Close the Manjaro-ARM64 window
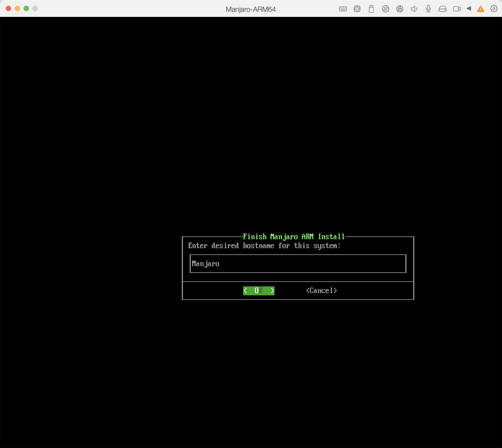The width and height of the screenshot is (502, 448). [8, 8]
